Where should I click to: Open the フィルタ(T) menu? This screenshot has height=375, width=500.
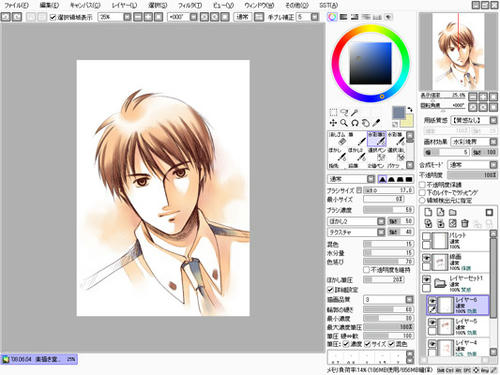point(190,5)
